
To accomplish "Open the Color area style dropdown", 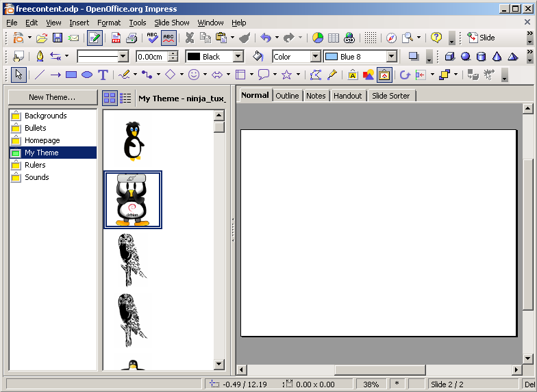I will coord(315,56).
